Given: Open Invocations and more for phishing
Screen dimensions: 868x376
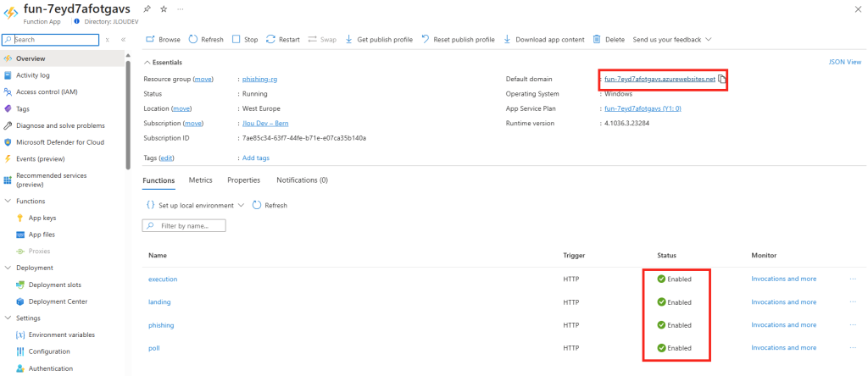Looking at the screenshot, I should (784, 324).
